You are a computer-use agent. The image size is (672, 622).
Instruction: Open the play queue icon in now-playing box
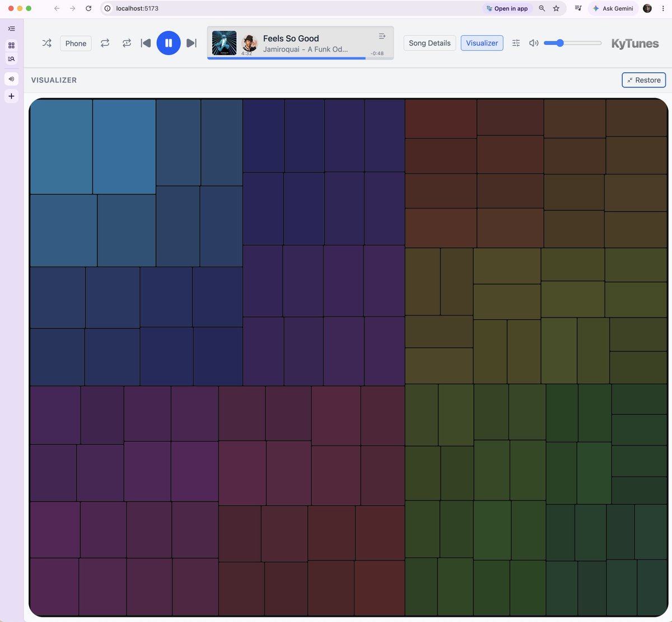click(382, 36)
